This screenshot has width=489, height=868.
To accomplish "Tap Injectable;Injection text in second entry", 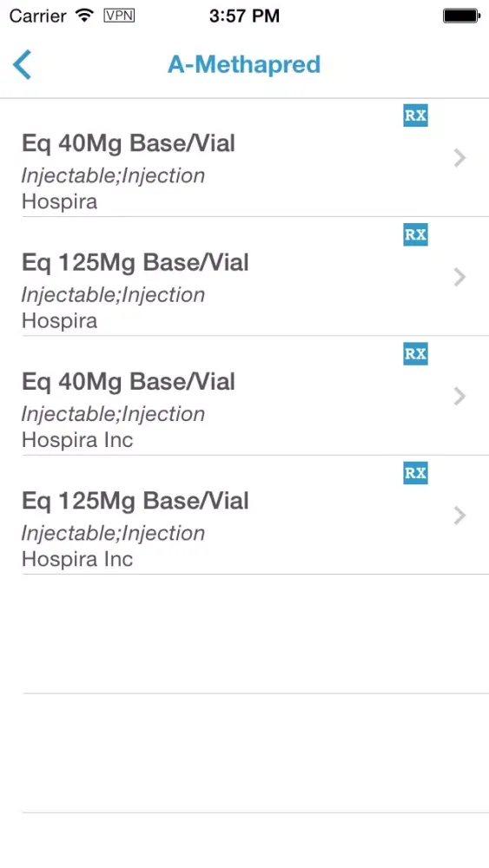I will tap(113, 294).
